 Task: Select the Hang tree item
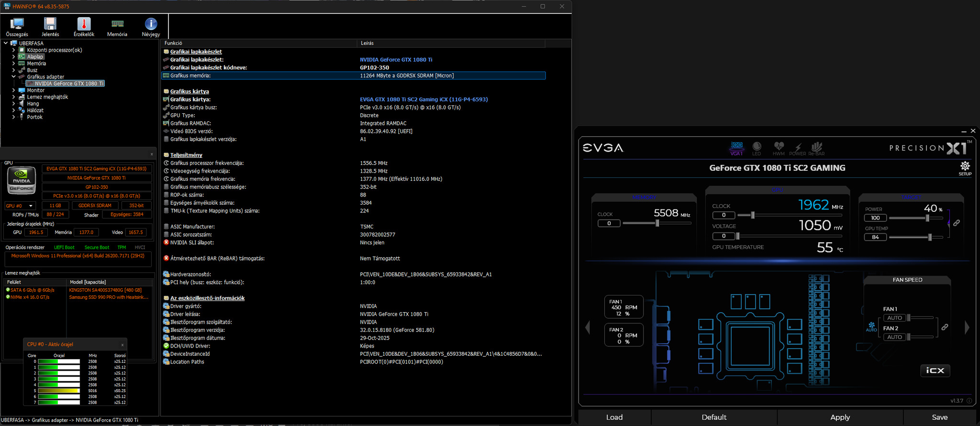point(33,103)
